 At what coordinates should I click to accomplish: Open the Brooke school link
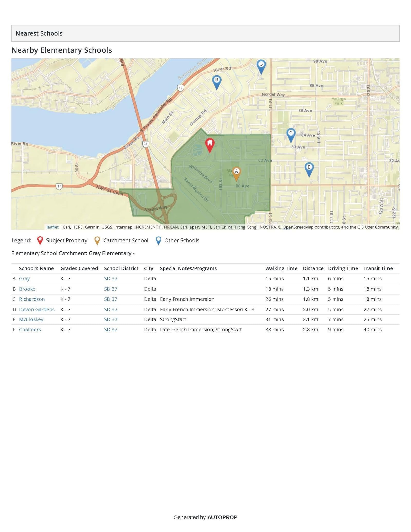click(x=27, y=289)
